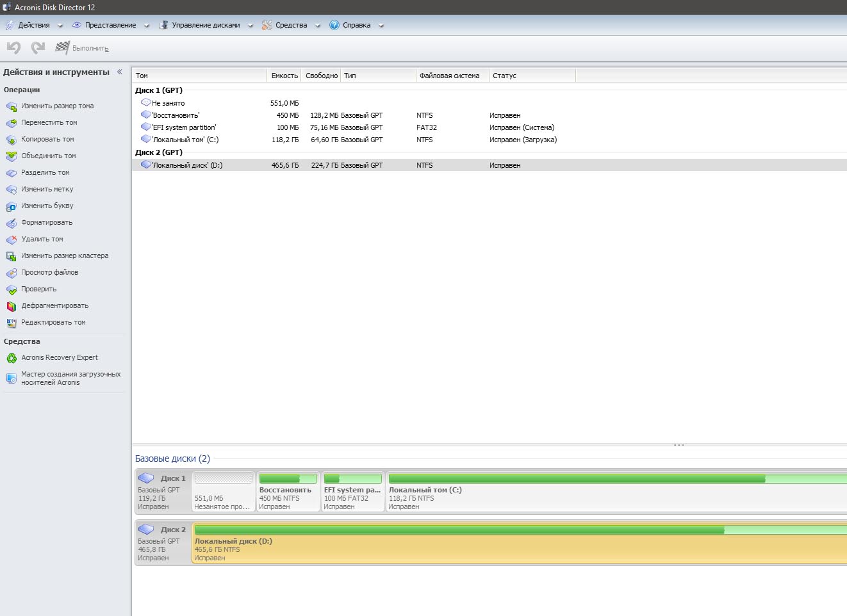
Task: Sort by the Статус column header
Action: click(532, 76)
